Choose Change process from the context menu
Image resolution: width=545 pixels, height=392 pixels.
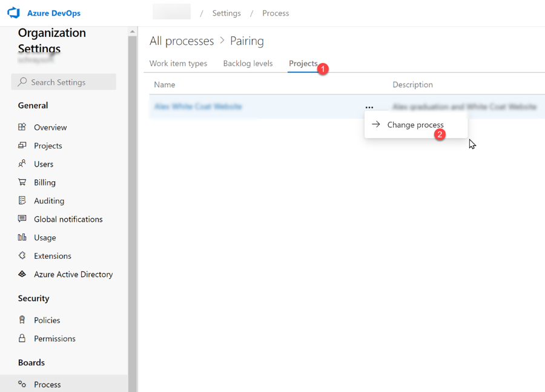(x=415, y=125)
